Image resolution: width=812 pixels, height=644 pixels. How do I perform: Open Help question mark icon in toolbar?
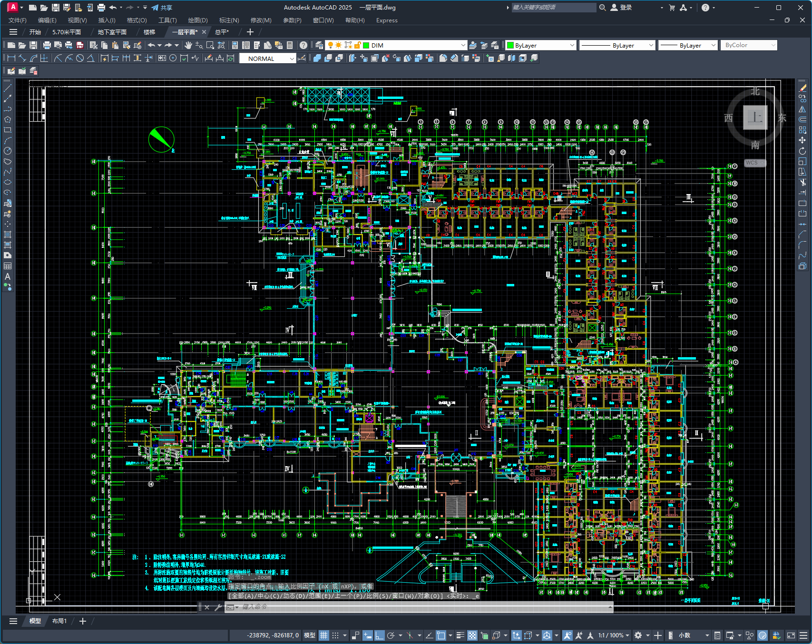(x=303, y=45)
